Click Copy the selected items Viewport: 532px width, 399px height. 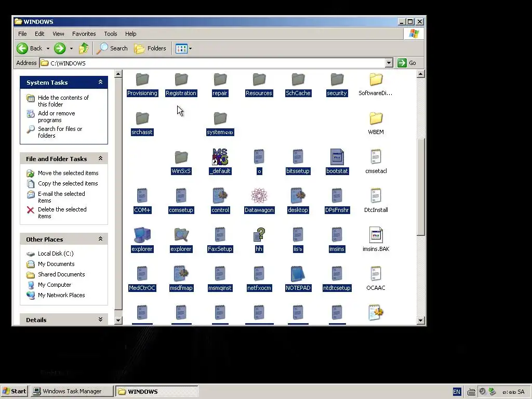click(x=68, y=183)
